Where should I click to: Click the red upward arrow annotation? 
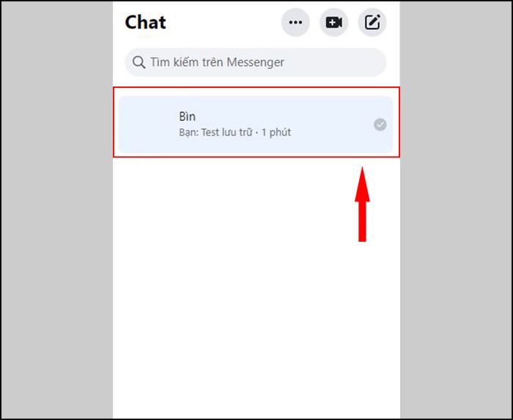click(362, 205)
